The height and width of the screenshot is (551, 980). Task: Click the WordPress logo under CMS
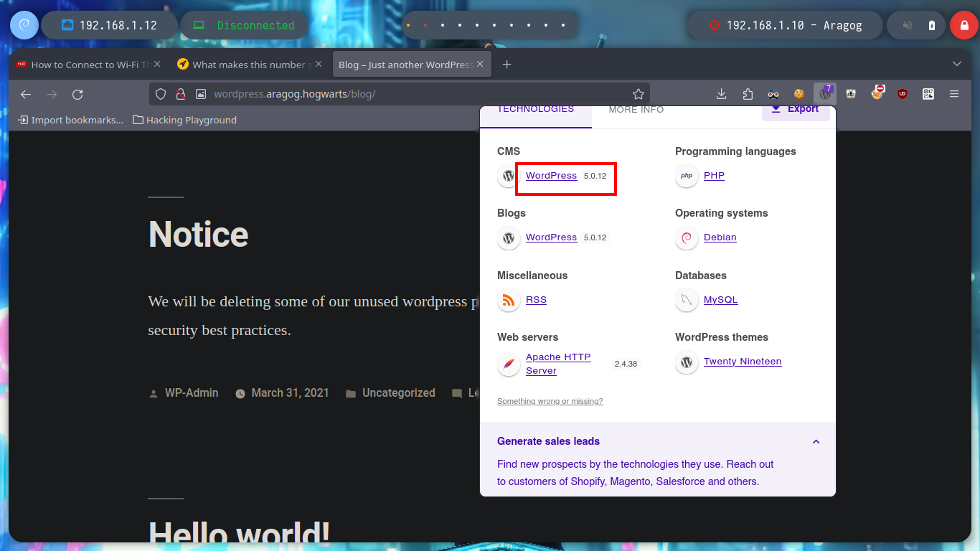509,176
